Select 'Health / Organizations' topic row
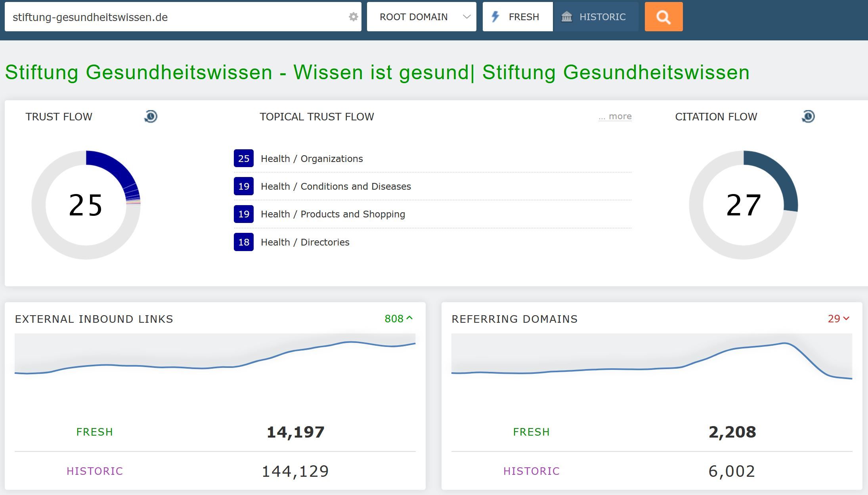The width and height of the screenshot is (868, 495). [x=432, y=158]
